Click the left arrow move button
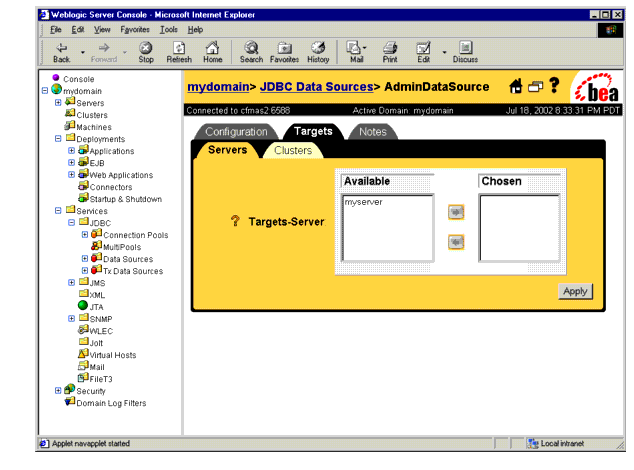 [456, 242]
